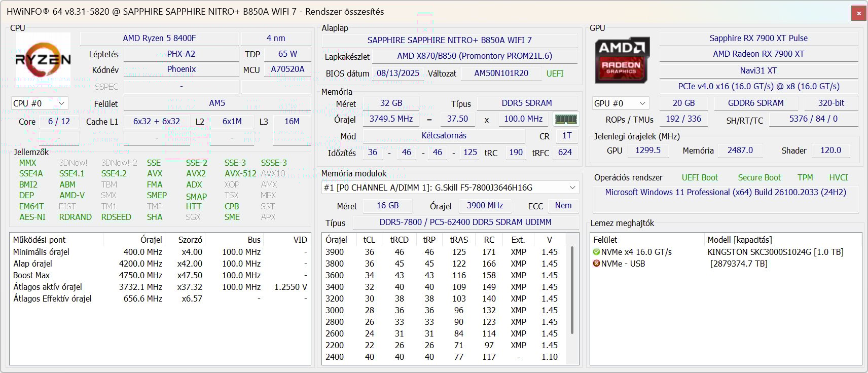The height and width of the screenshot is (373, 868).
Task: Click the Sapphire RX 7900 XT Pulse field
Action: (x=758, y=39)
